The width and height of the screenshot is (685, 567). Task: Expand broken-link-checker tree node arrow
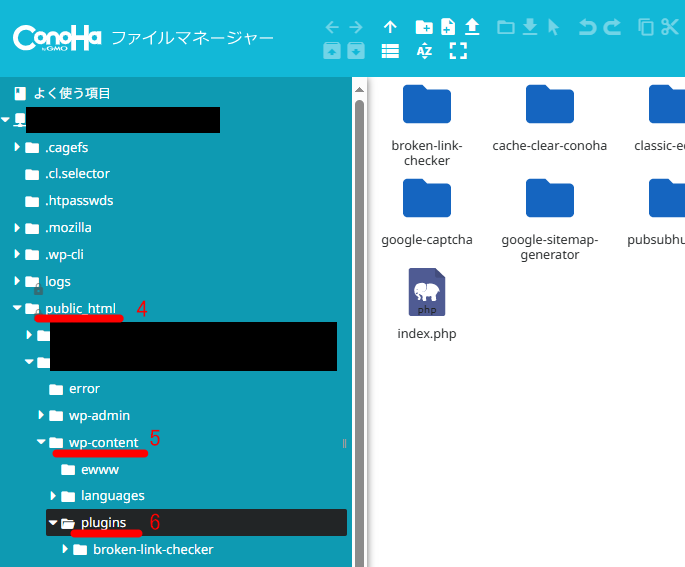coord(65,549)
